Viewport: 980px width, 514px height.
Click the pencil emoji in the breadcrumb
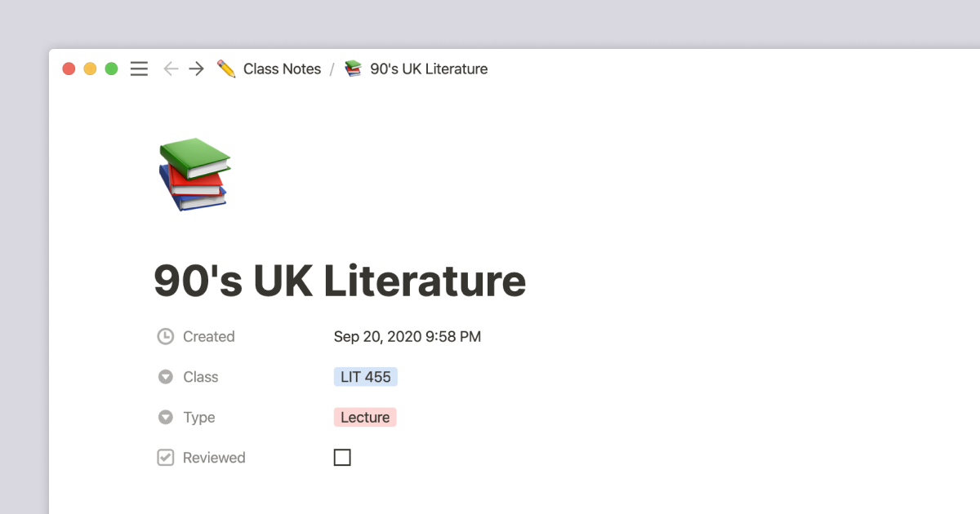226,69
